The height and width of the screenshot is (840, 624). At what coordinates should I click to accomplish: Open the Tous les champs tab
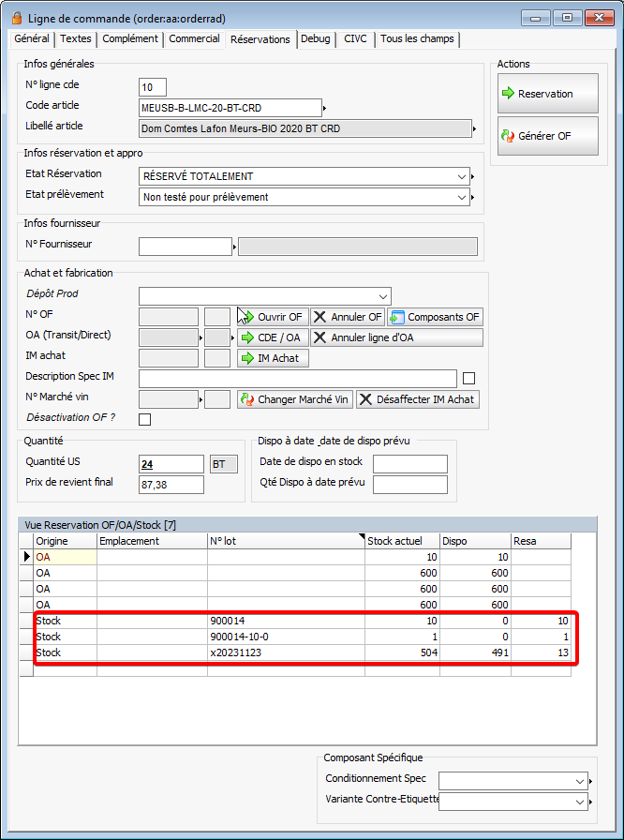pos(417,38)
